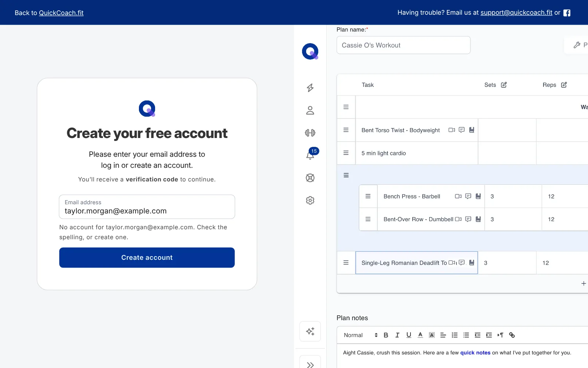
Task: Decrease indent in plan notes
Action: (477, 335)
